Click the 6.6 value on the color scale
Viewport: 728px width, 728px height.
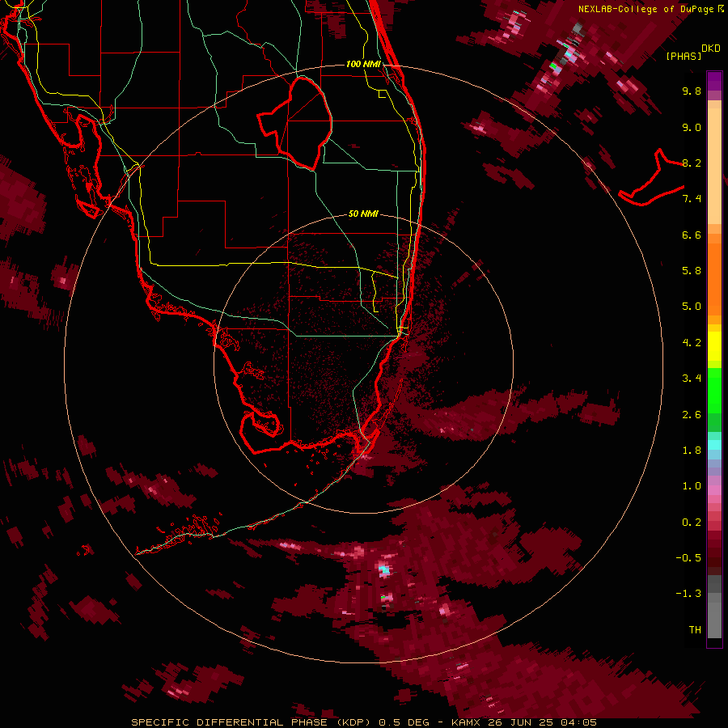(x=692, y=235)
